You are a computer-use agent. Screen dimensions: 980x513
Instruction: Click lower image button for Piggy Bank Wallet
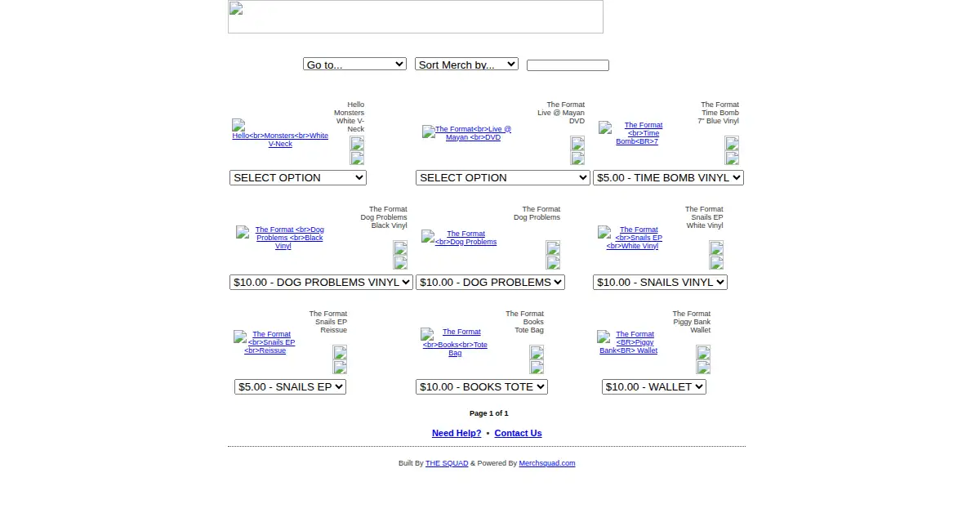[703, 367]
